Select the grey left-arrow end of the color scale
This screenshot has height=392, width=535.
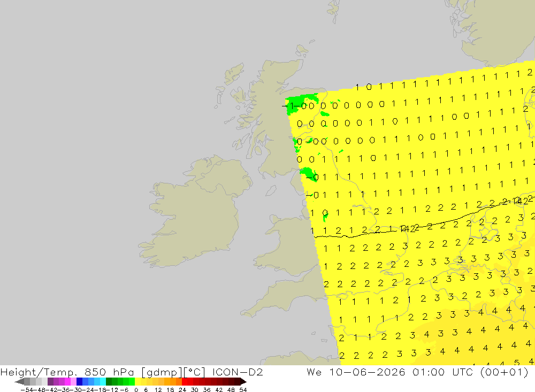(19, 382)
